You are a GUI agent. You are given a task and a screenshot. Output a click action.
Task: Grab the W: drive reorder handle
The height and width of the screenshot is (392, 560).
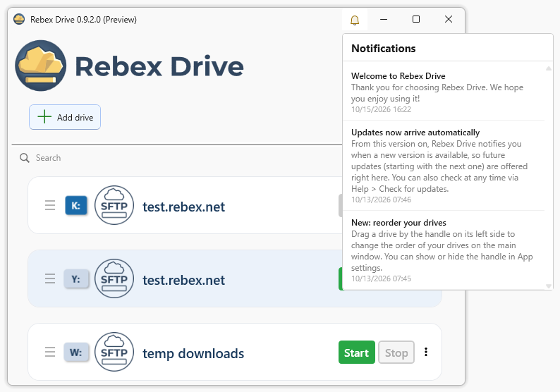tap(50, 352)
